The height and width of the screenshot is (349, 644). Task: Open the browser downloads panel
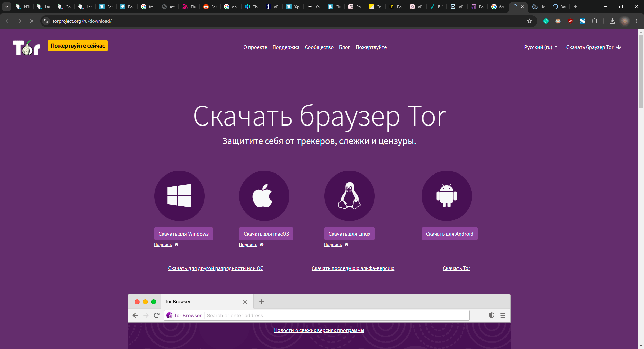pos(612,21)
